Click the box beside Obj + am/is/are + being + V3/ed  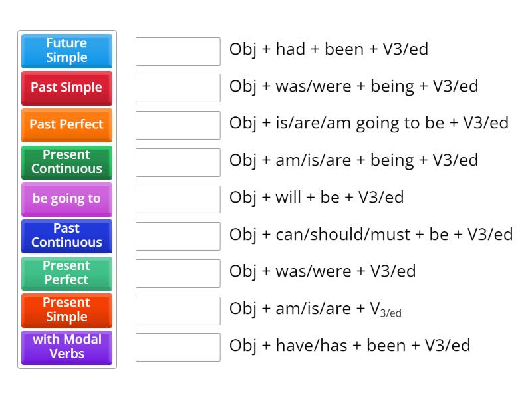177,161
